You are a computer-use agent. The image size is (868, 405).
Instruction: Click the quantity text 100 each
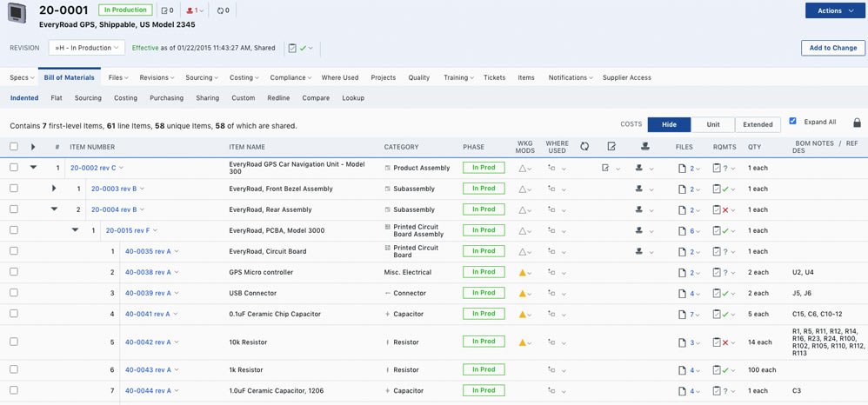[762, 370]
